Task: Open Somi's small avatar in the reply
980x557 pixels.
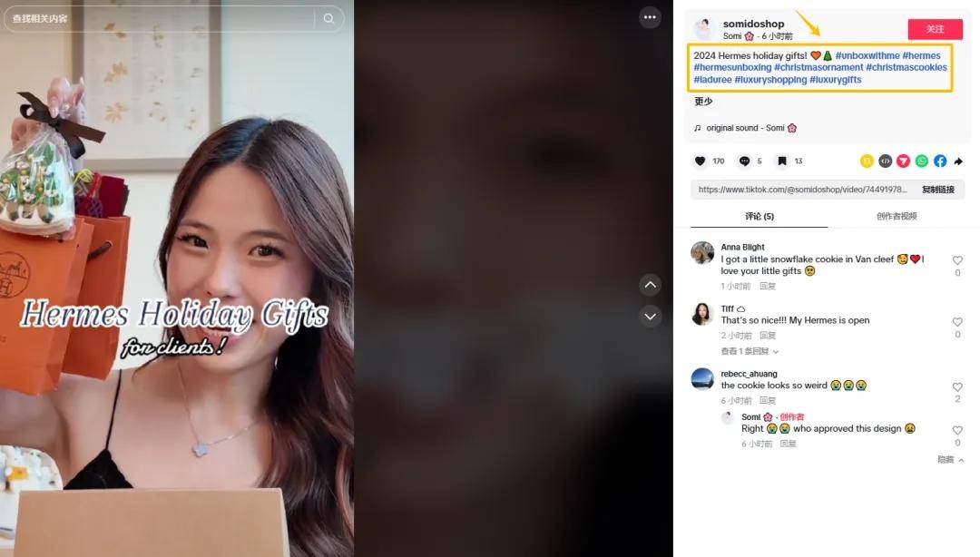Action: click(x=728, y=418)
